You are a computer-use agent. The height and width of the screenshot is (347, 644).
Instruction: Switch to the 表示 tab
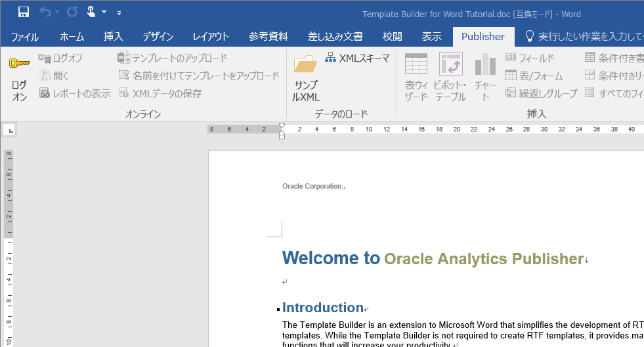(432, 37)
